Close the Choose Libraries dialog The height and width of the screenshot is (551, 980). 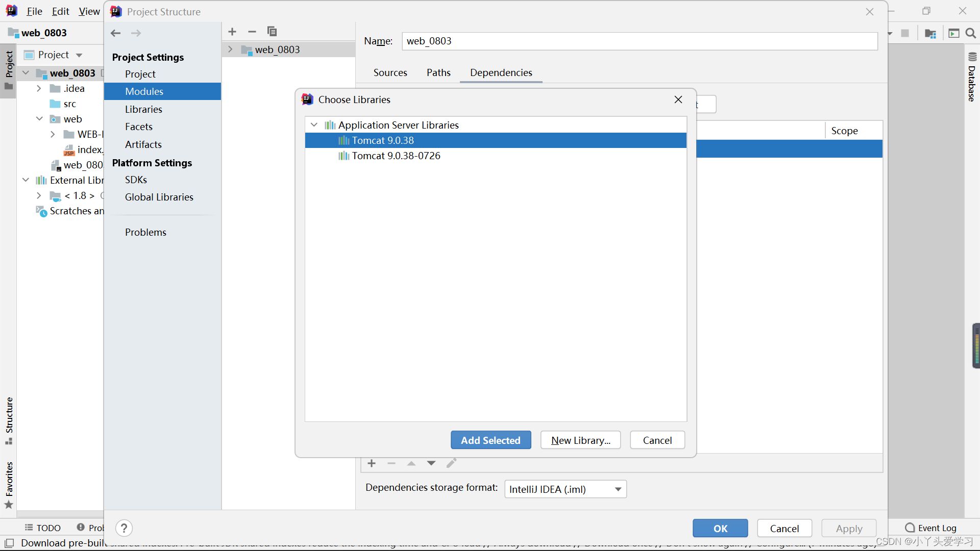[678, 99]
